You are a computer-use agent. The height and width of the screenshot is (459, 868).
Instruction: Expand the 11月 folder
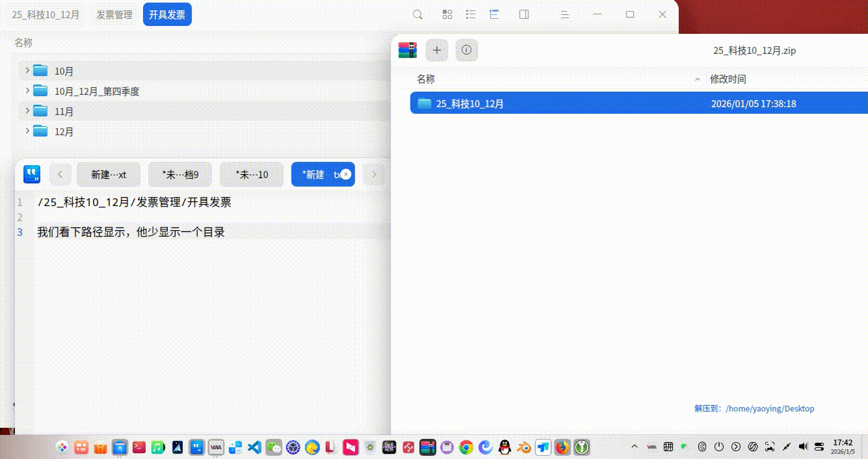tap(27, 111)
